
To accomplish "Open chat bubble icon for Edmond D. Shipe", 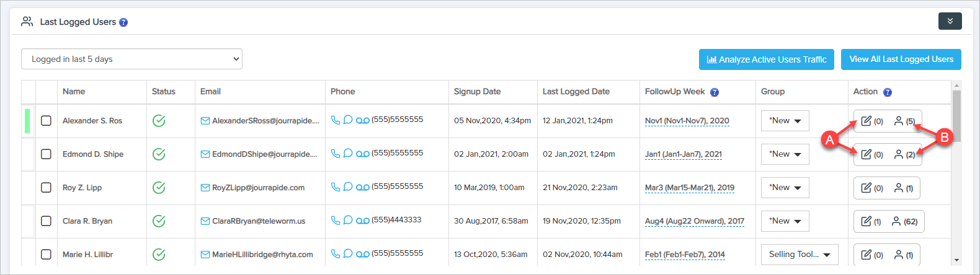I will pos(348,153).
